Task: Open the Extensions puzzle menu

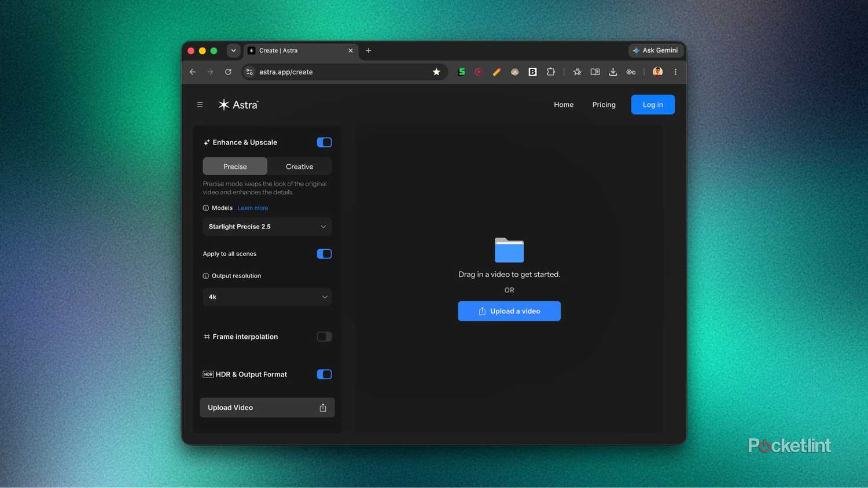Action: [551, 72]
